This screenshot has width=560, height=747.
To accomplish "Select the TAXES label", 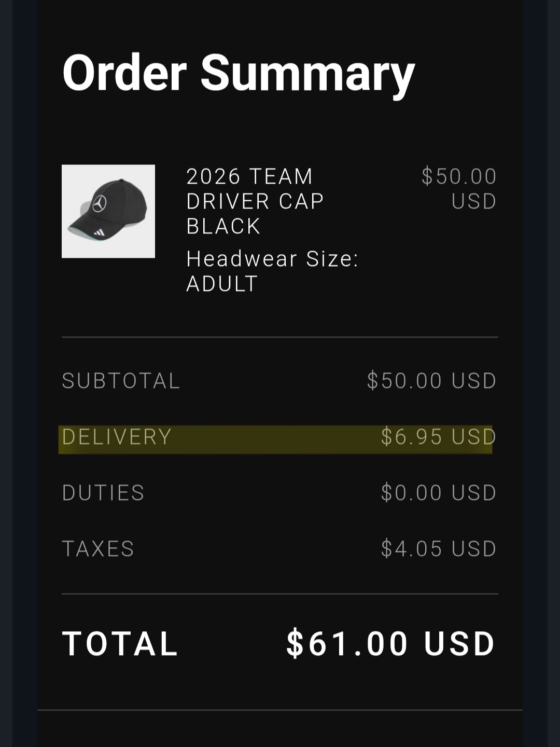I will click(x=98, y=549).
